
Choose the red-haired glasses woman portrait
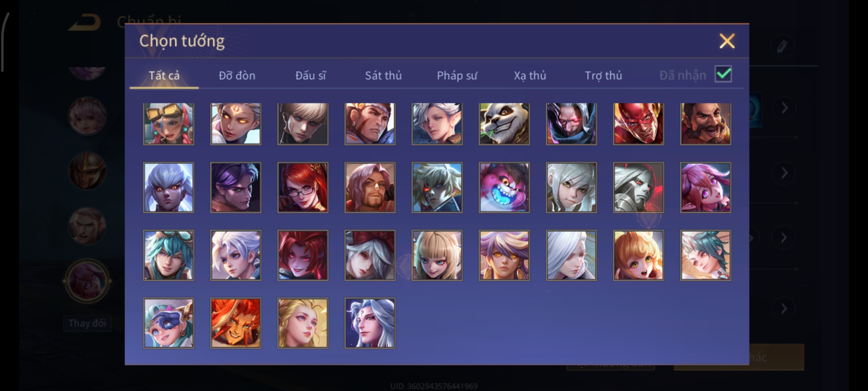[x=303, y=187]
